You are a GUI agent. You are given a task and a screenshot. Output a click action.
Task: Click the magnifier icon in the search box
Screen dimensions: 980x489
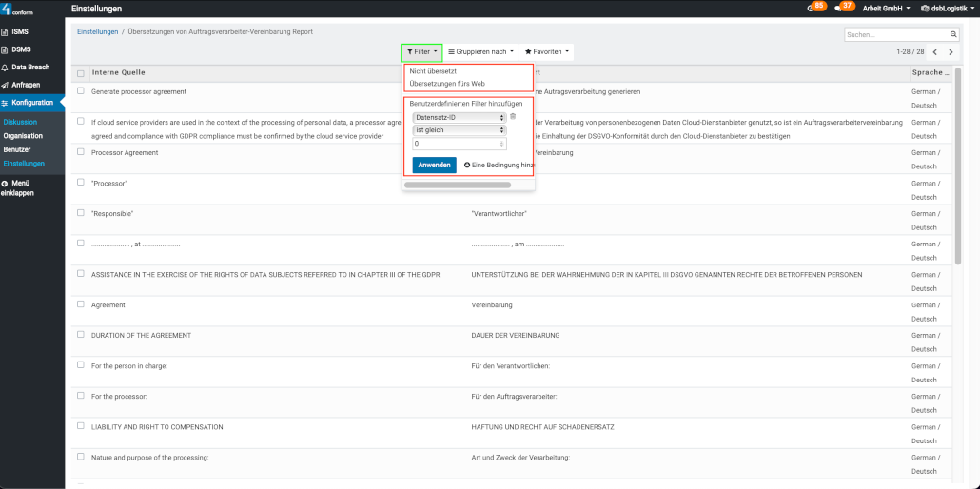point(953,34)
